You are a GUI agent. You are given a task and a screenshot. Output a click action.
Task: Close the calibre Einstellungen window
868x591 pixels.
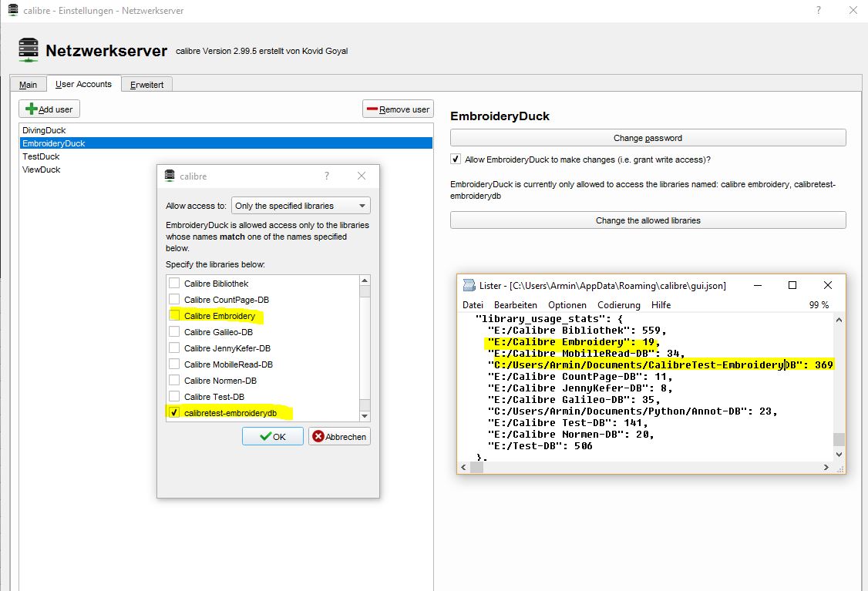point(853,11)
